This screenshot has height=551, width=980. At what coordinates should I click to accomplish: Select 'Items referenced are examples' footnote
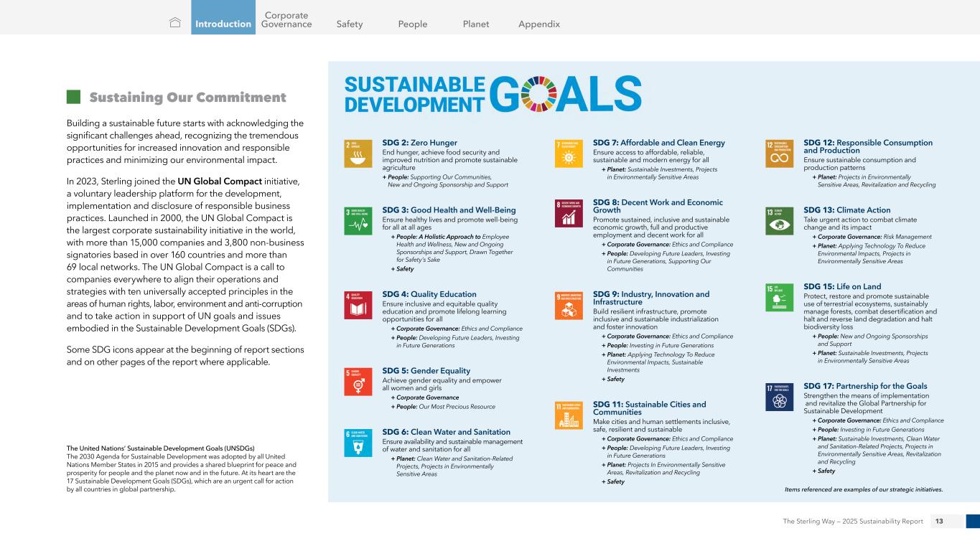click(864, 489)
